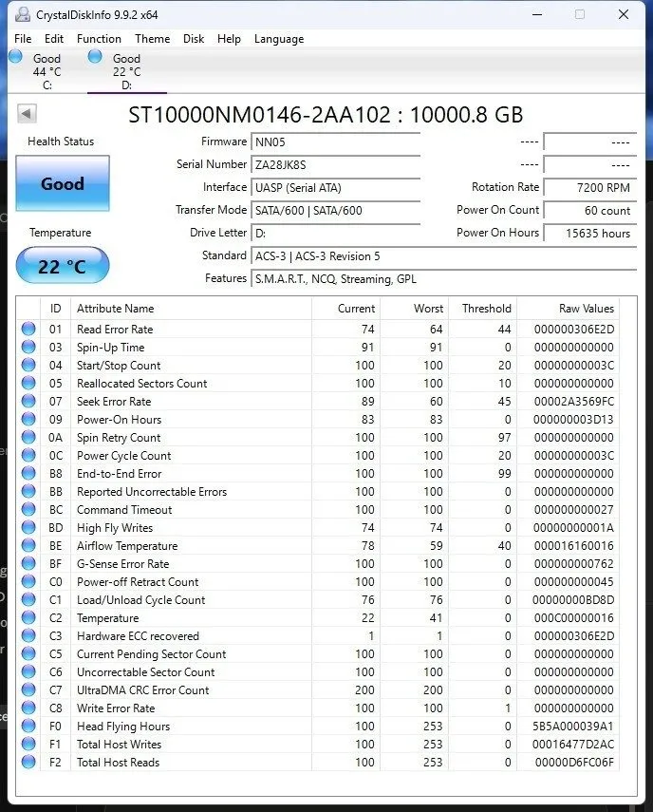Select the Head Flying Hours row name
This screenshot has width=653, height=812.
point(123,727)
